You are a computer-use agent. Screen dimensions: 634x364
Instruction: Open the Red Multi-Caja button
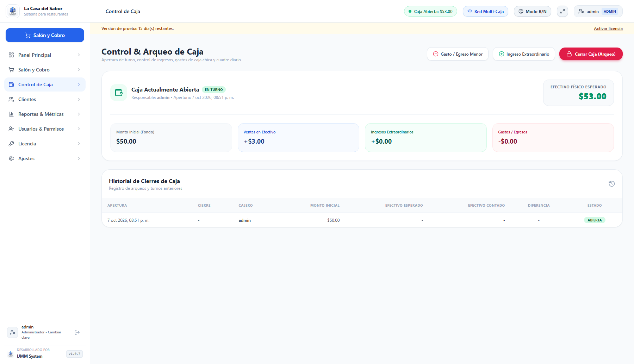coord(485,11)
